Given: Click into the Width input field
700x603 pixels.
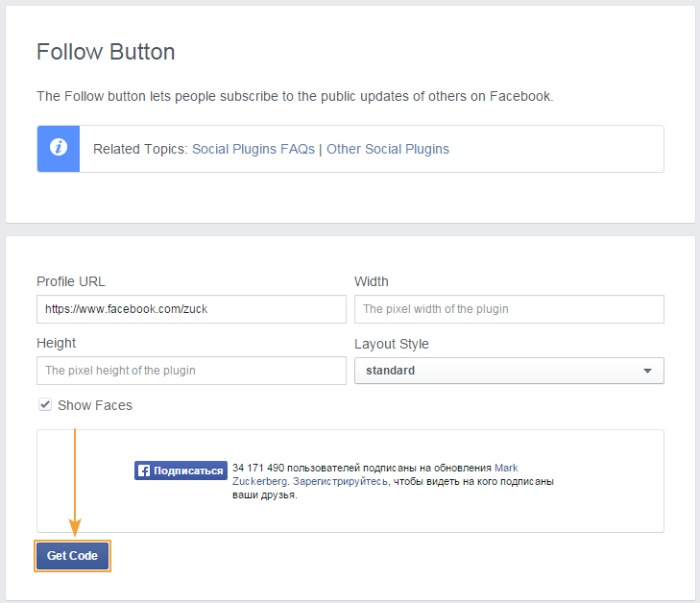Looking at the screenshot, I should [509, 309].
